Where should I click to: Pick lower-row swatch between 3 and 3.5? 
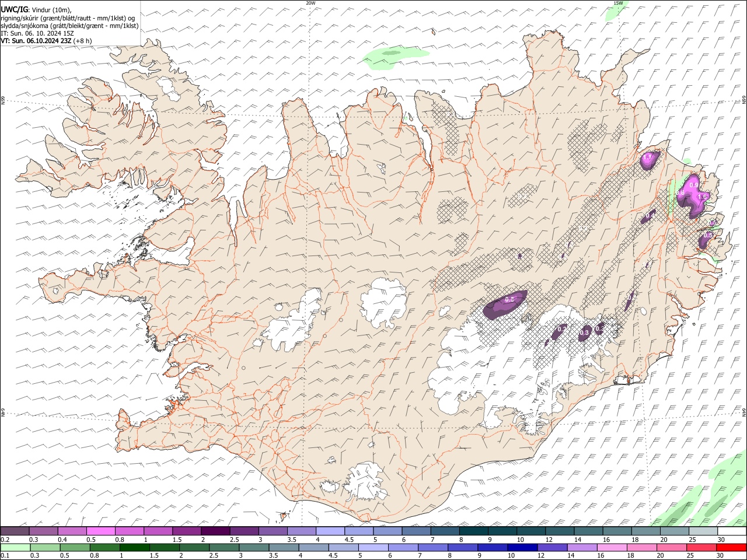[253, 547]
